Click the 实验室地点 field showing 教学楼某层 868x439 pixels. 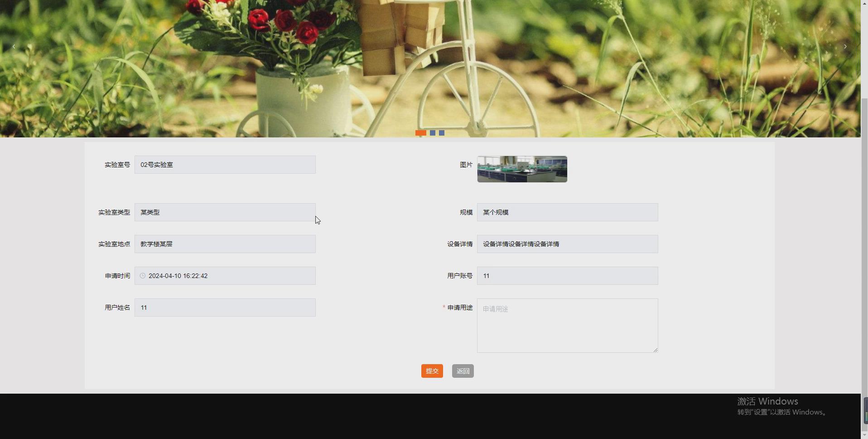(225, 244)
